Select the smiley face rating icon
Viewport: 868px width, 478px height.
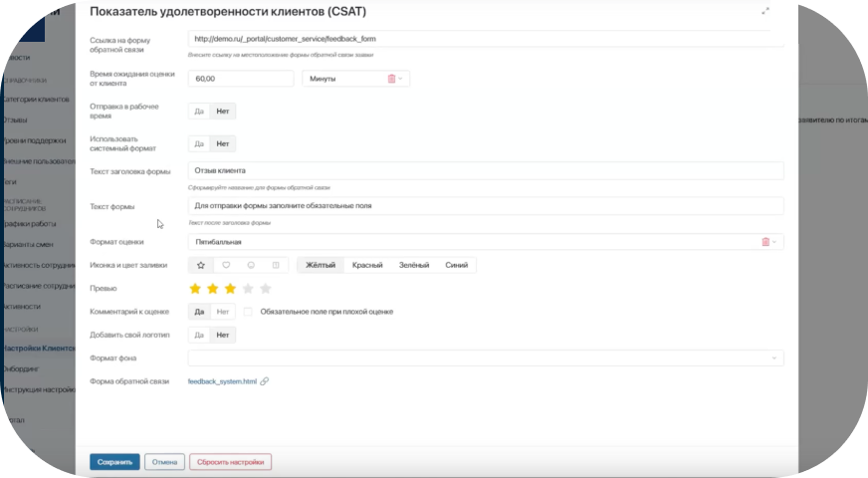[x=251, y=265]
